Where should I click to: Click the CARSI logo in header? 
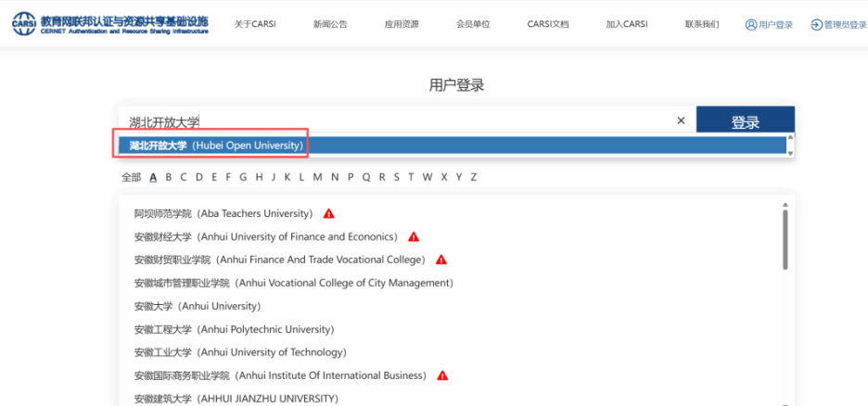coord(109,24)
